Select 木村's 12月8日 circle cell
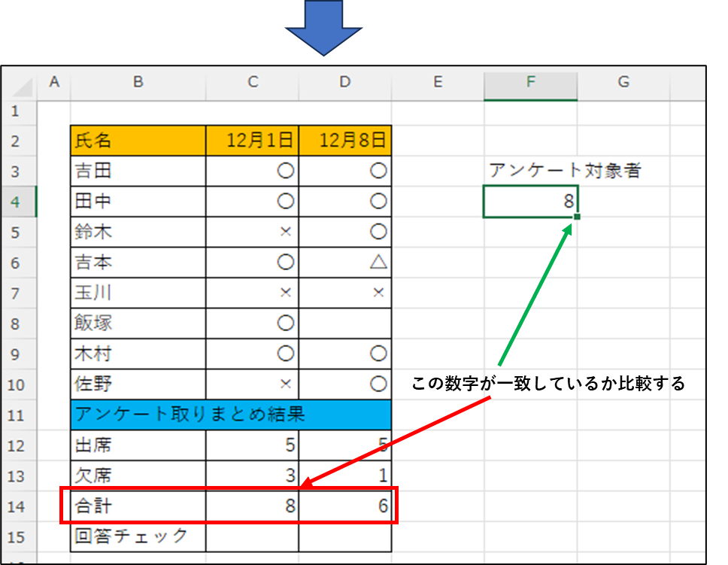 [x=345, y=354]
